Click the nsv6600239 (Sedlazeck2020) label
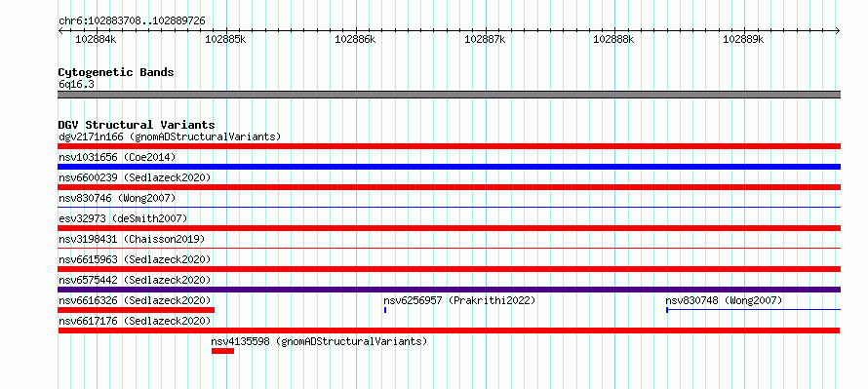 [x=135, y=177]
